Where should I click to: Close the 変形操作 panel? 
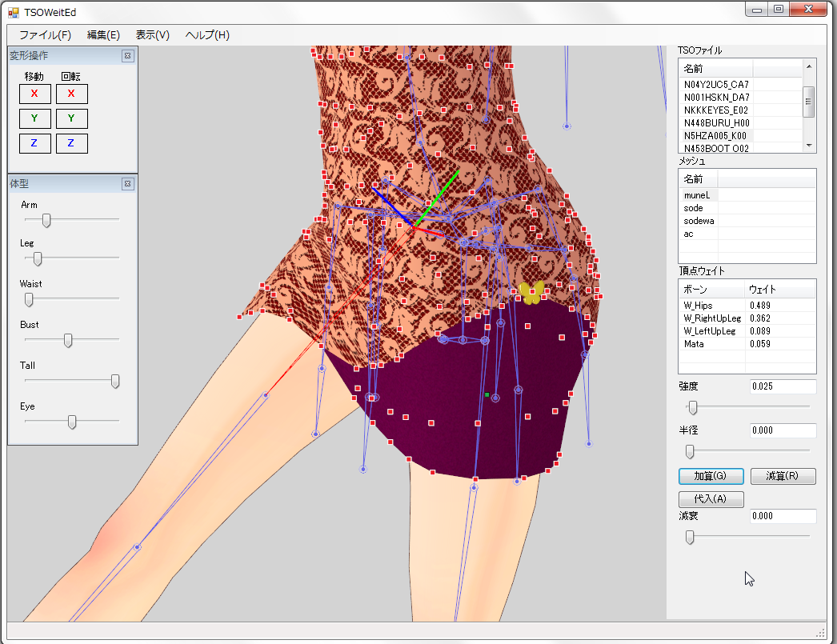click(x=127, y=56)
